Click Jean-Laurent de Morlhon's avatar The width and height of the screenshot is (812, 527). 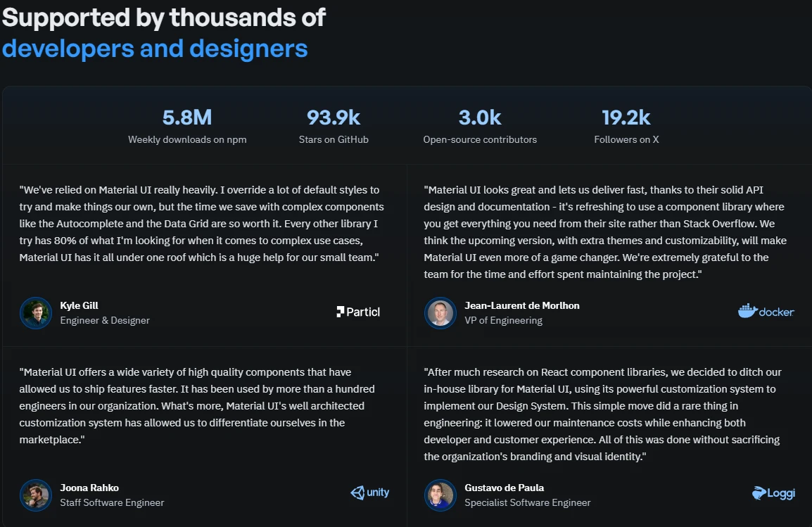(440, 312)
